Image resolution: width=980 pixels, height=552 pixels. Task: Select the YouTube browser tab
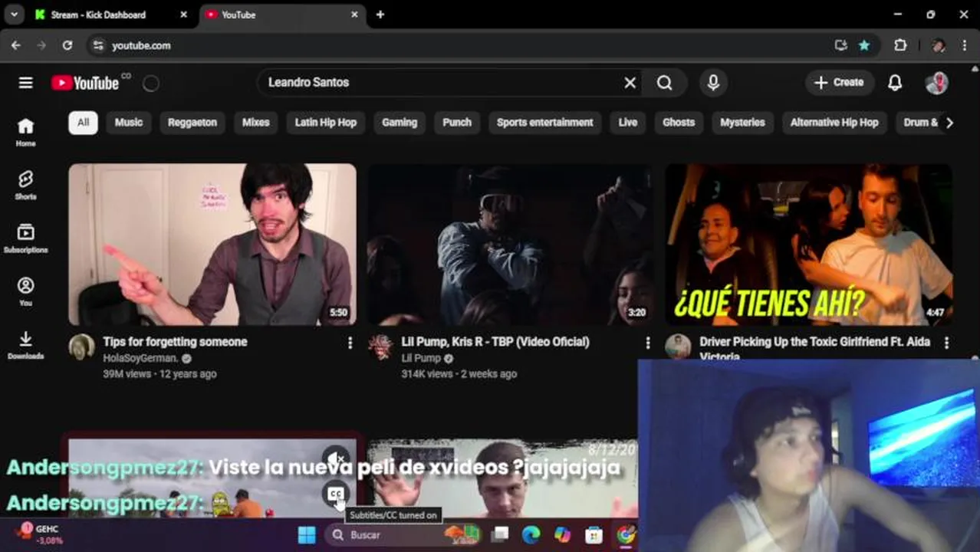pyautogui.click(x=282, y=15)
